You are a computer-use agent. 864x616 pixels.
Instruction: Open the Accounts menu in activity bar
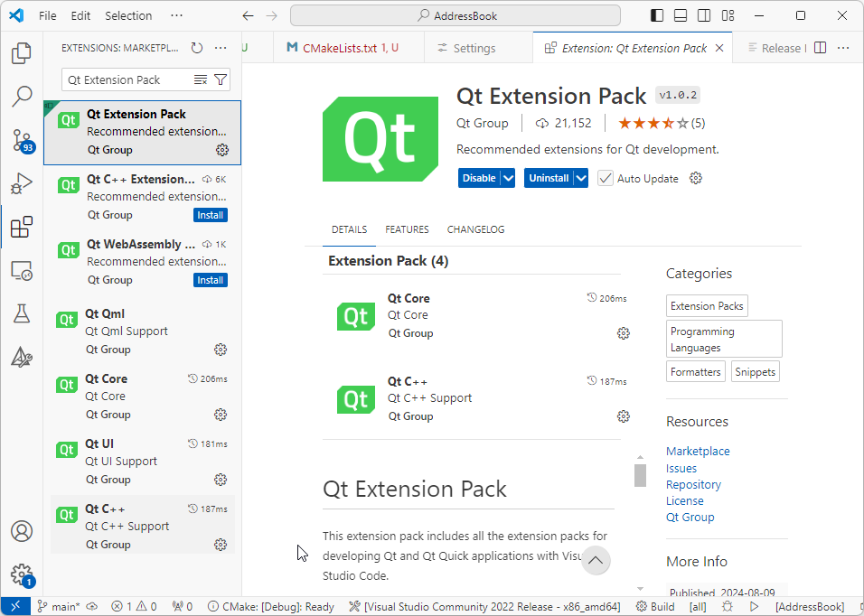(22, 532)
